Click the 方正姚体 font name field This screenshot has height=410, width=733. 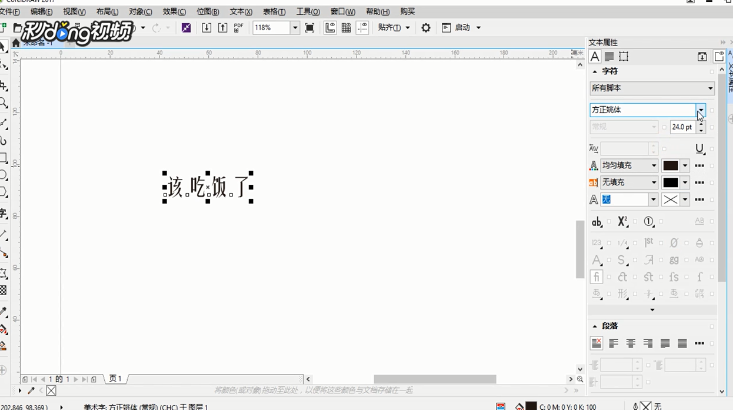pos(643,110)
